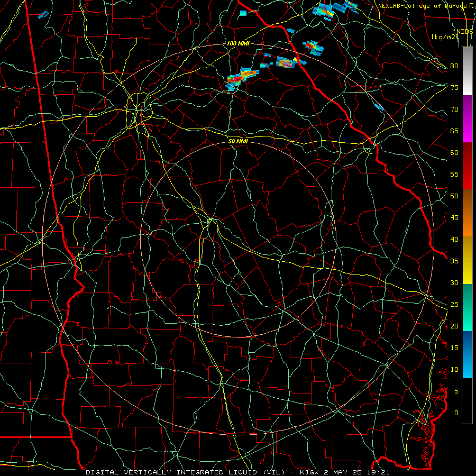The height and width of the screenshot is (476, 476).
Task: Select the yellow segment of the color bar
Action: [467, 260]
